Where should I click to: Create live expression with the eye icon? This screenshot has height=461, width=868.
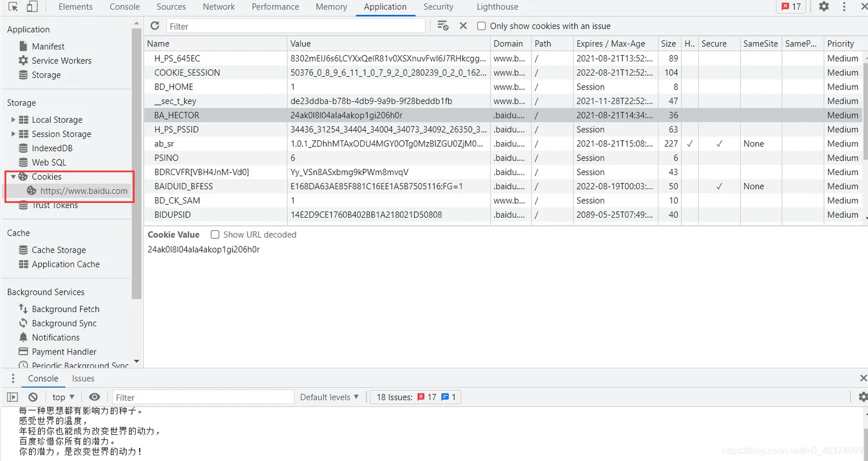click(94, 397)
